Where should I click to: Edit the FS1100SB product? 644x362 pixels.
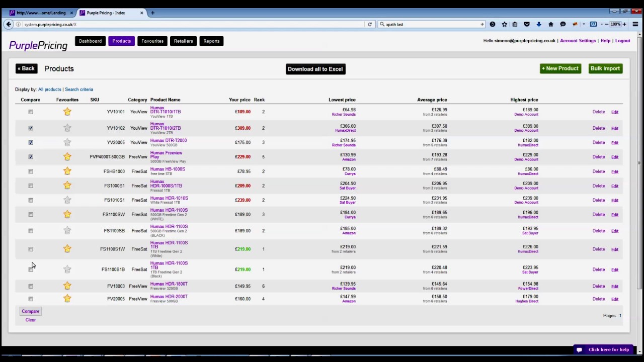click(615, 231)
